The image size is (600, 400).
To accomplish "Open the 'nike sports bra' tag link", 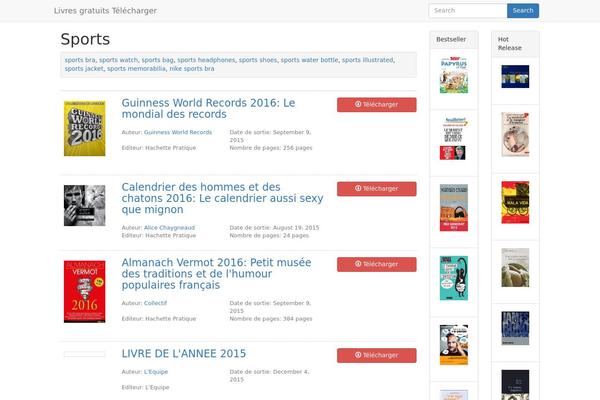I will [x=192, y=69].
